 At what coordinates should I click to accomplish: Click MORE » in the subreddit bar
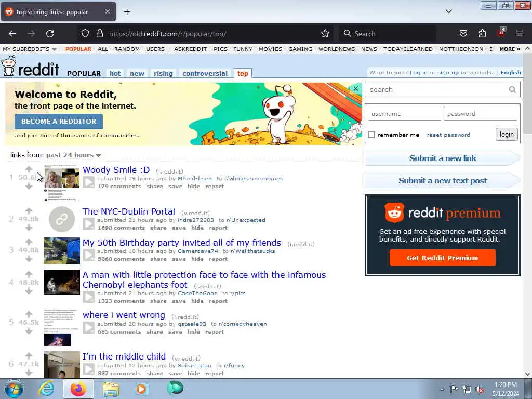point(510,49)
